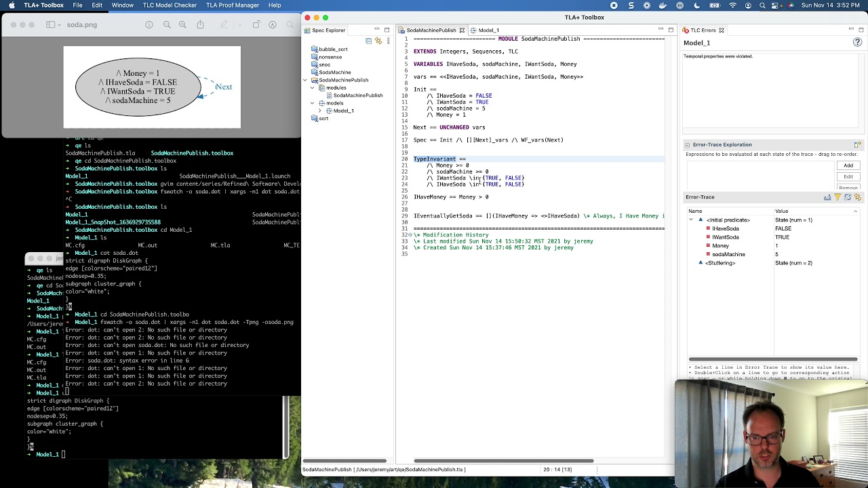
Task: Click the Error-Trace horizontal scrollbar
Action: [774, 359]
